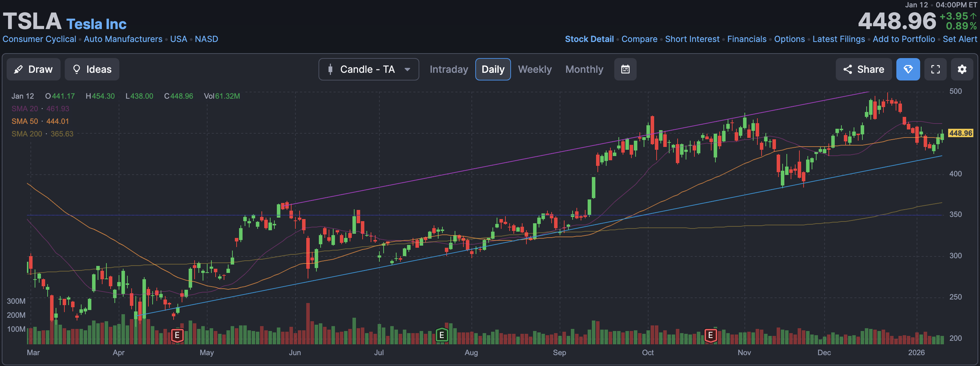Click the H 454.30 high value
The width and height of the screenshot is (980, 366).
pos(100,96)
